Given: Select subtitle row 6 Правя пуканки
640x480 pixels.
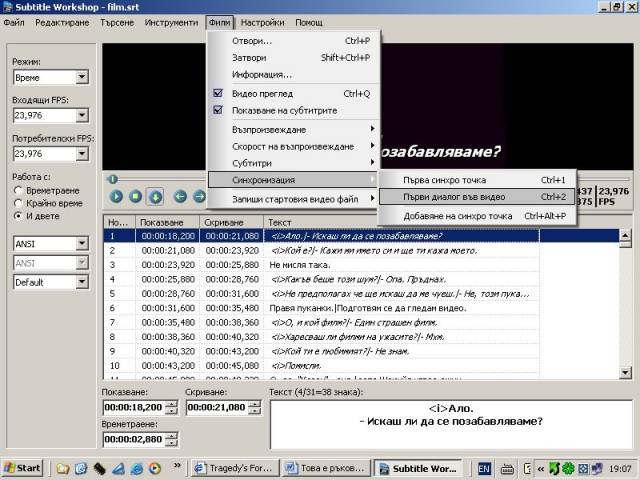Looking at the screenshot, I should click(x=322, y=308).
